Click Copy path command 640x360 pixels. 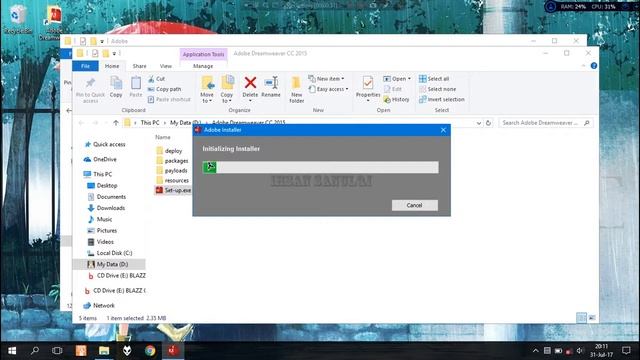click(164, 89)
